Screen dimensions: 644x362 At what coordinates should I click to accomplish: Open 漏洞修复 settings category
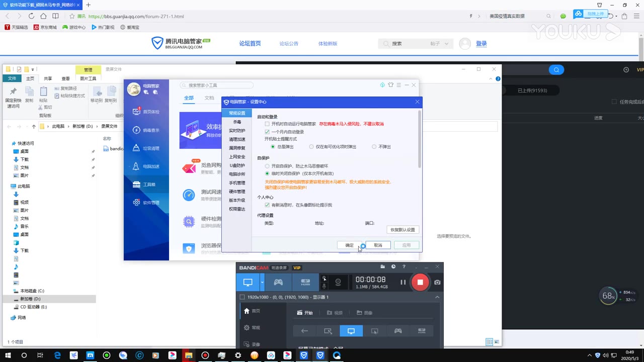(x=237, y=148)
